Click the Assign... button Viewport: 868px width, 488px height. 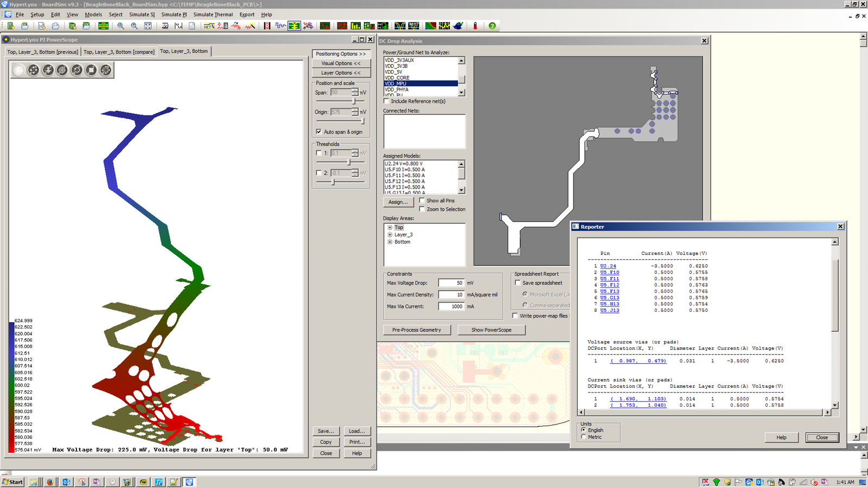[x=398, y=202]
